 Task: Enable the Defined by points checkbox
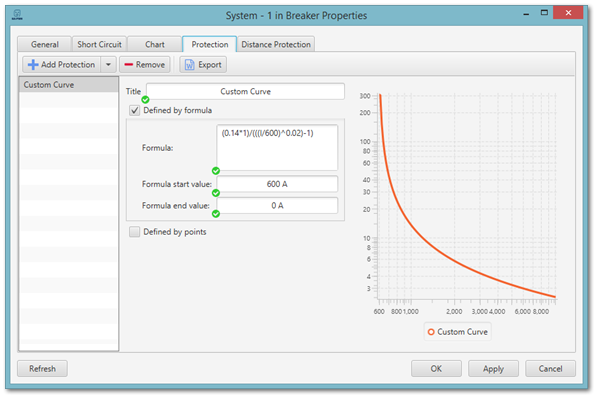coord(134,232)
